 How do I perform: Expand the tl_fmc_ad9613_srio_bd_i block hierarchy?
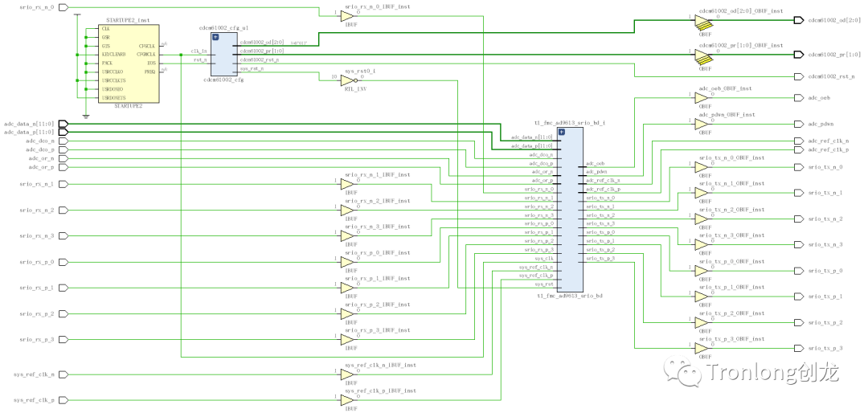(562, 131)
